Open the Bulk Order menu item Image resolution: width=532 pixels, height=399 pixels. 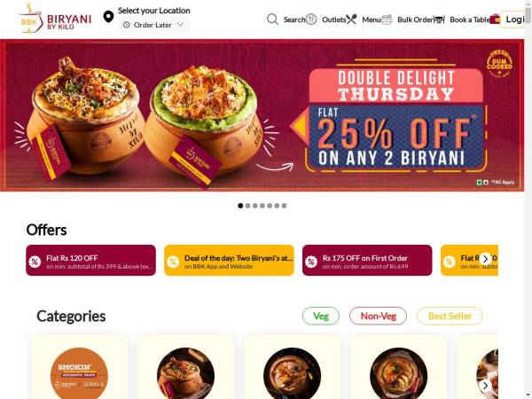pyautogui.click(x=415, y=20)
